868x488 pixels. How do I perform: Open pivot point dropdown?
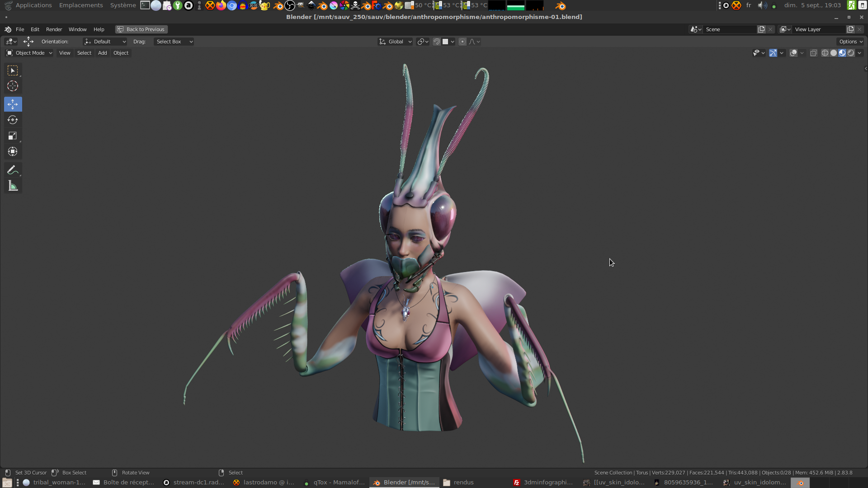tap(423, 42)
